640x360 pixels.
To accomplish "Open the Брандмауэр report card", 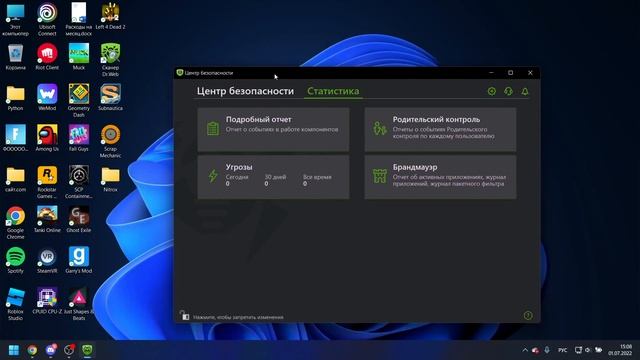I will [440, 177].
